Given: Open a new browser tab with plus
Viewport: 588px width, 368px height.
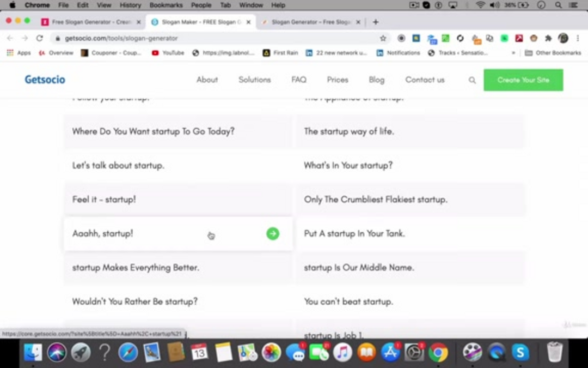Looking at the screenshot, I should pyautogui.click(x=376, y=22).
